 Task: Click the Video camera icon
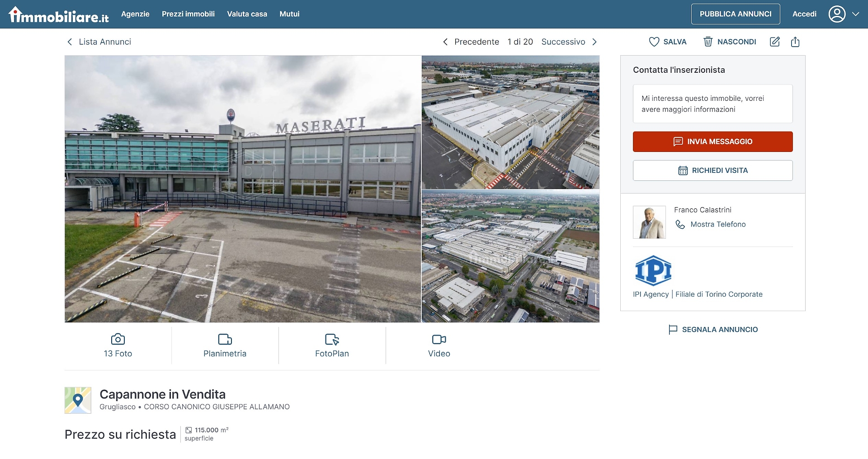(439, 339)
